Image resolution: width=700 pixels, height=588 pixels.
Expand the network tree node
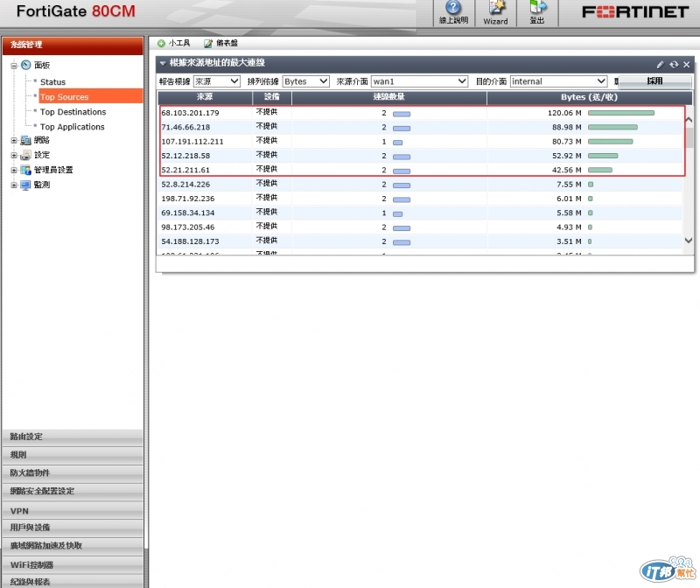(x=14, y=140)
